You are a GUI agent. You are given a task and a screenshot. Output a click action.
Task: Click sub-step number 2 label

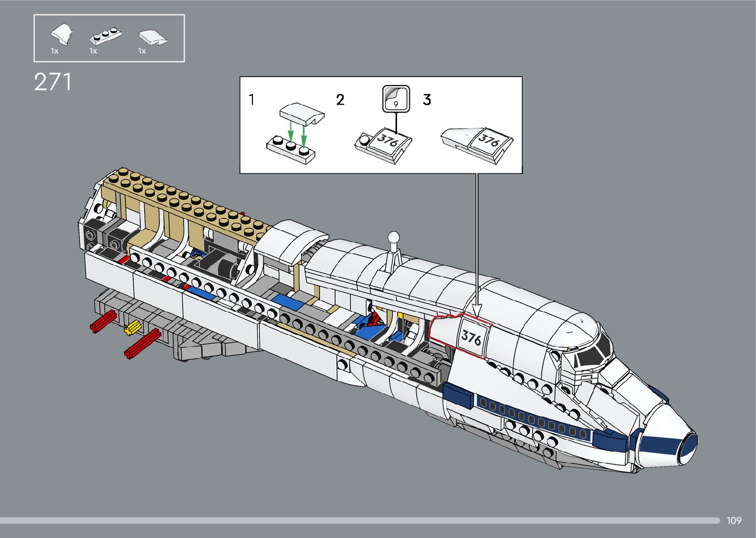[340, 100]
